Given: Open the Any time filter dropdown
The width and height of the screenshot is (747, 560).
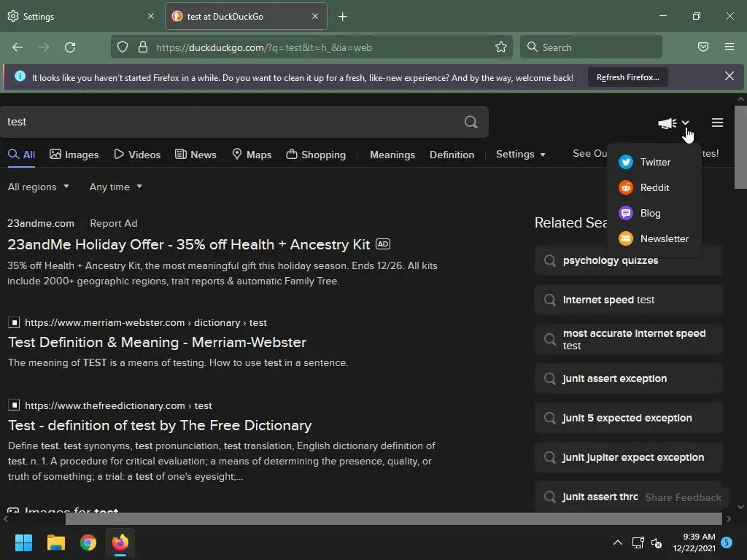Looking at the screenshot, I should click(x=116, y=187).
